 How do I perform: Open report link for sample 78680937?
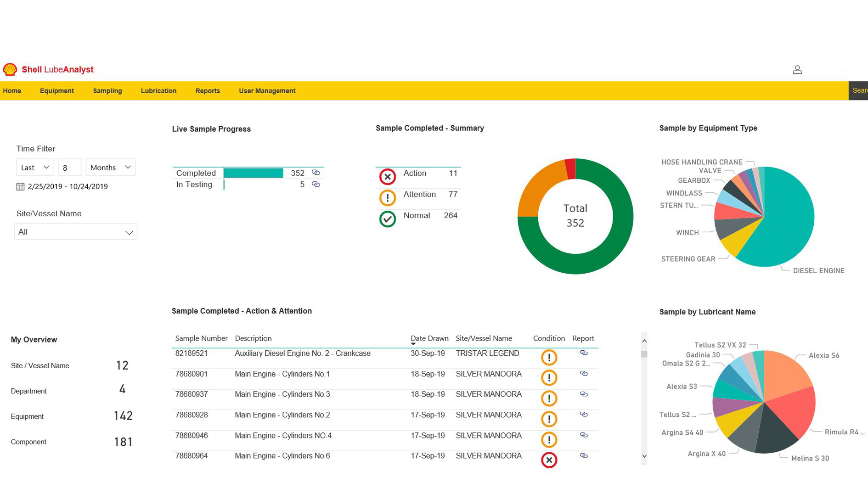[x=584, y=394]
